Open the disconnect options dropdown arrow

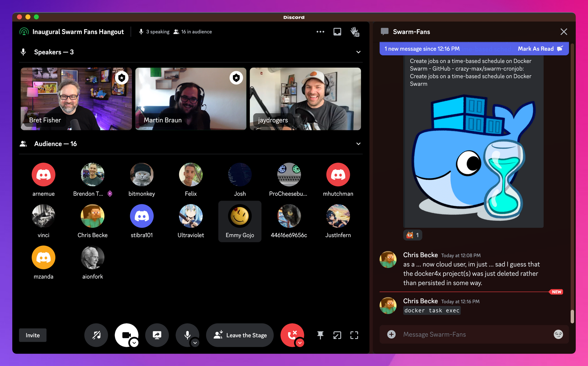tap(300, 343)
